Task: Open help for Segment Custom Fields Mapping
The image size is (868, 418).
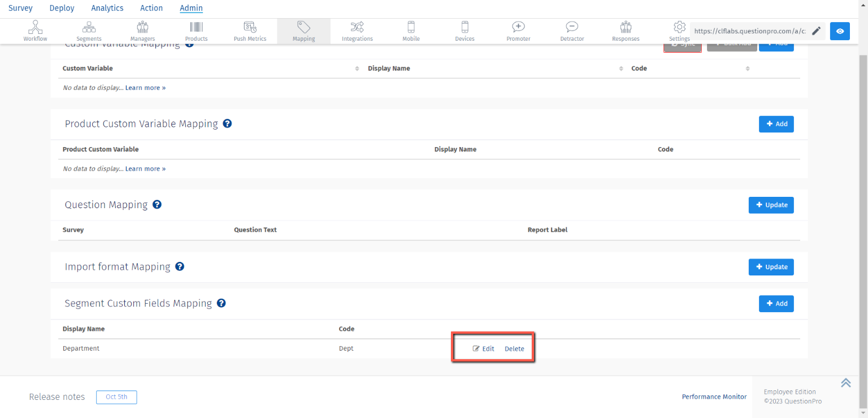Action: click(222, 303)
